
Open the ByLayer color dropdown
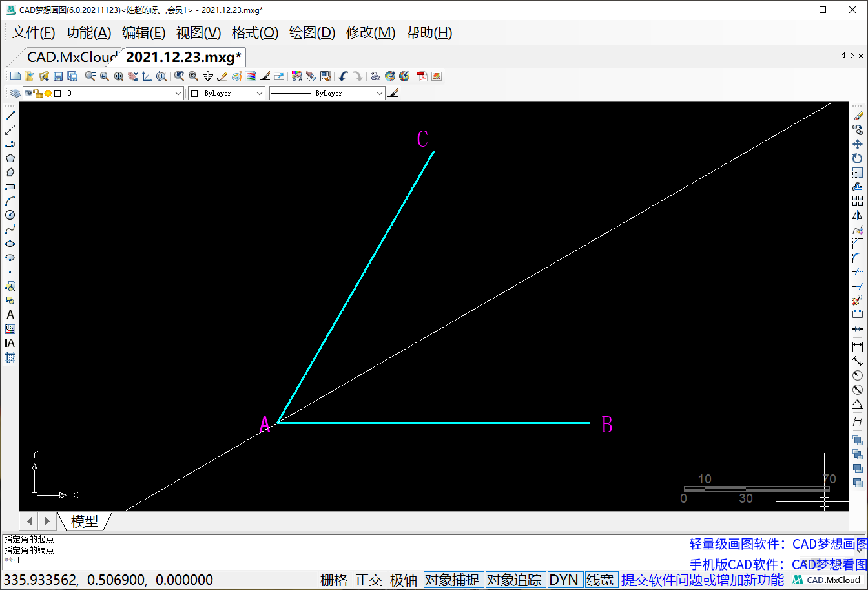(227, 94)
